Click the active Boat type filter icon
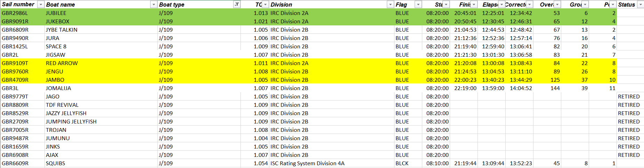This screenshot has height=168, width=644. pos(237,5)
